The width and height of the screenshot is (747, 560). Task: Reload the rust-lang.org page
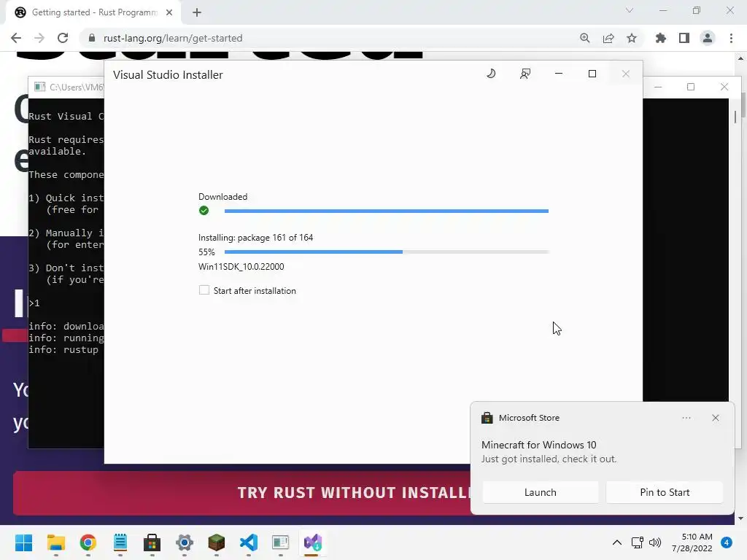click(63, 38)
